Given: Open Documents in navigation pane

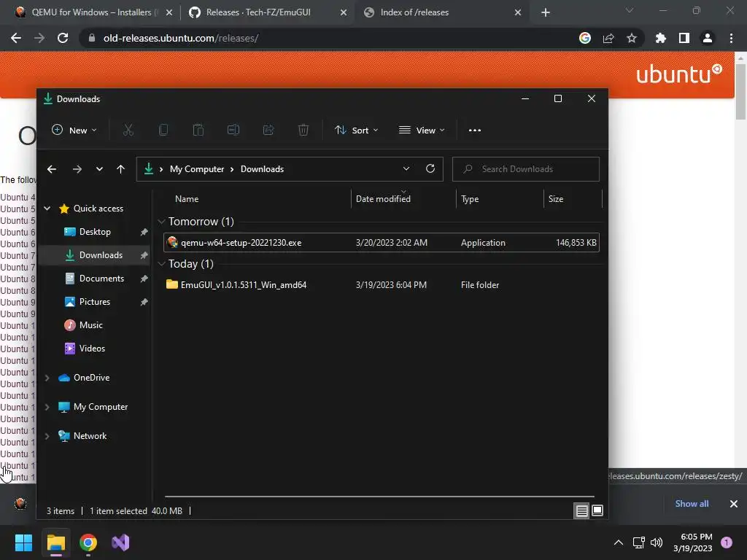Looking at the screenshot, I should 101,279.
